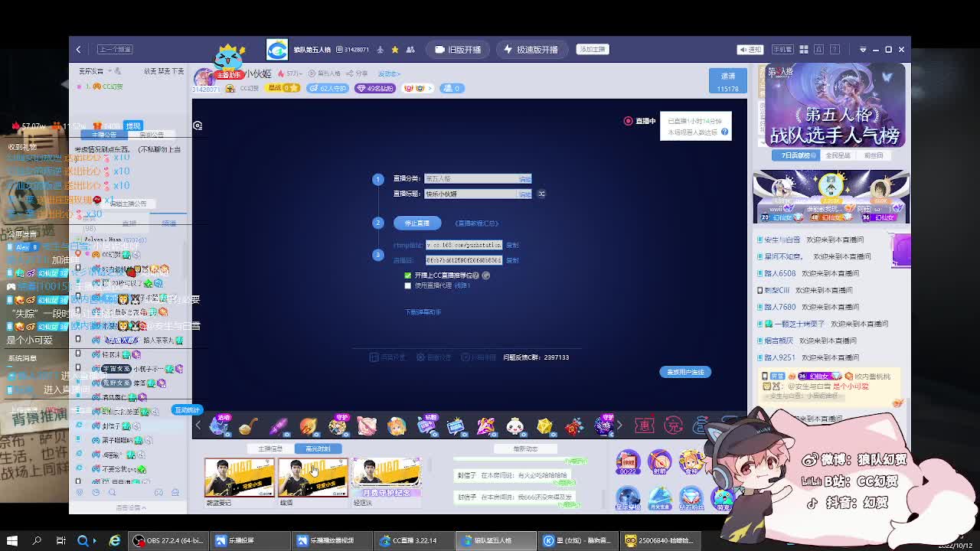
Task: Select the pink planet gift icon
Action: [x=367, y=425]
